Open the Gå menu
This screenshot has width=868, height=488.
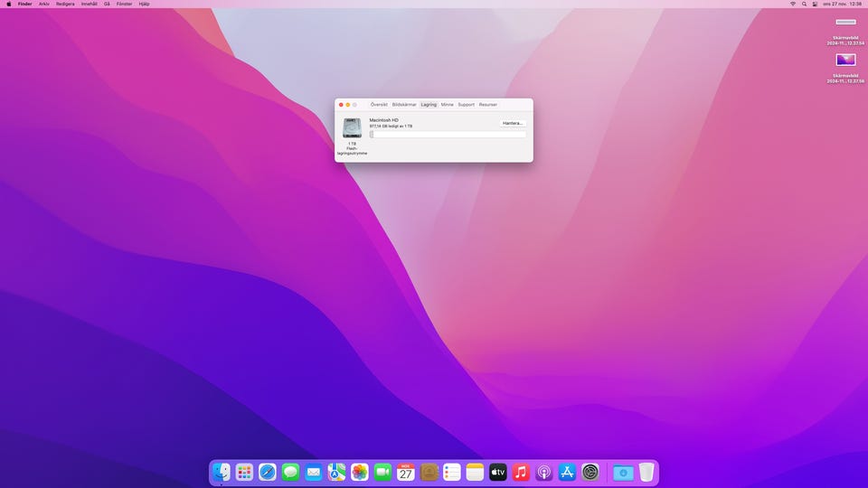[107, 4]
